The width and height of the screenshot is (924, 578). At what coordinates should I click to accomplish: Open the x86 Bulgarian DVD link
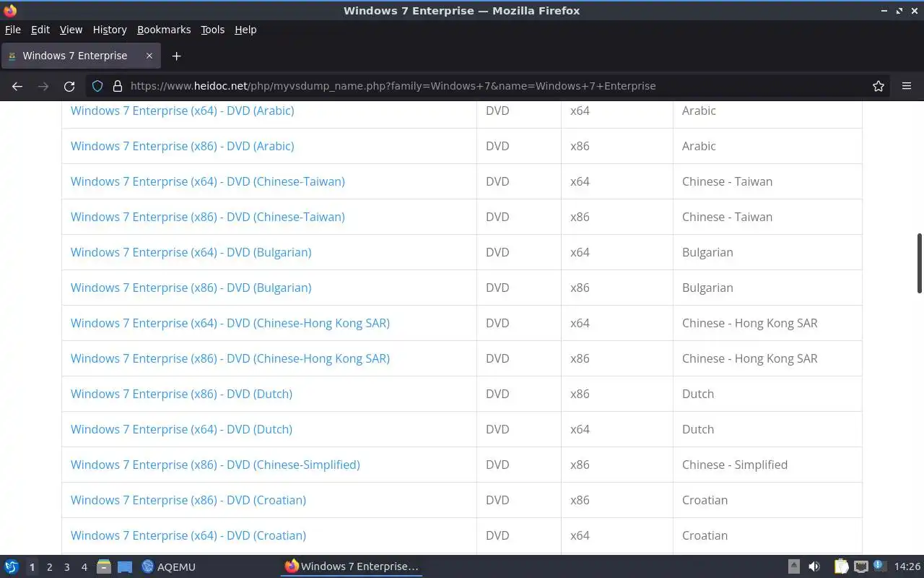[191, 288]
